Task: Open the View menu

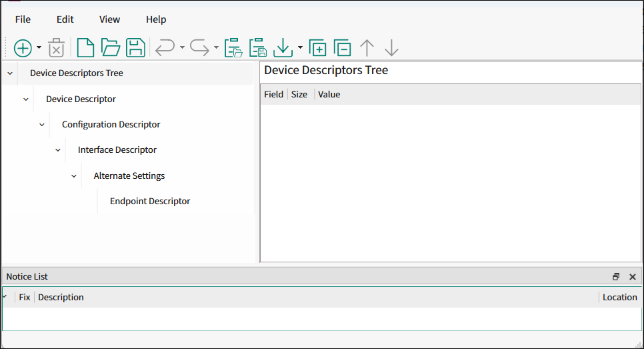Action: point(109,19)
